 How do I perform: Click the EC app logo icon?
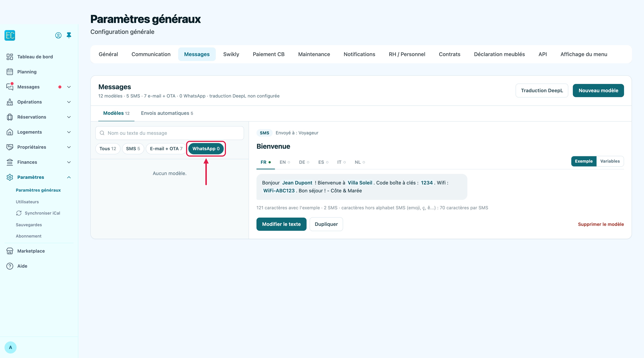(10, 35)
